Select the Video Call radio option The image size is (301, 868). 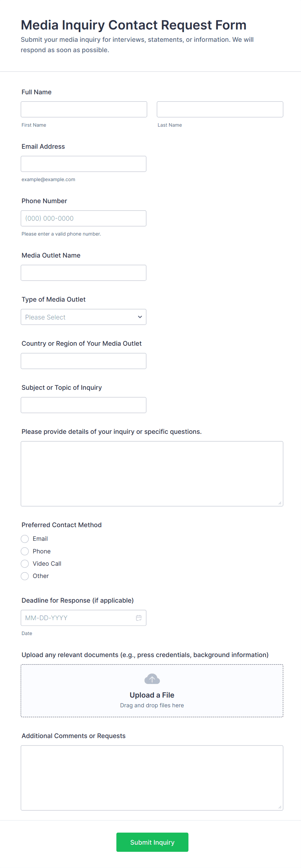pyautogui.click(x=25, y=564)
